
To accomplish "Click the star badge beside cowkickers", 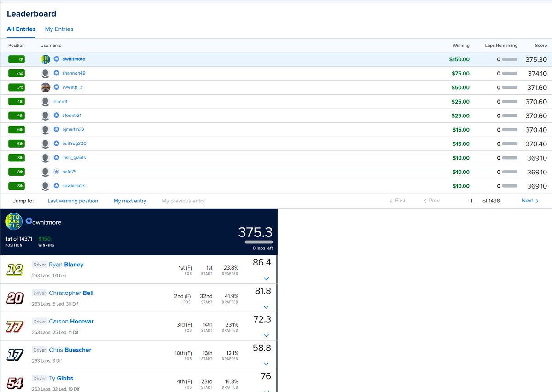I will tap(56, 185).
